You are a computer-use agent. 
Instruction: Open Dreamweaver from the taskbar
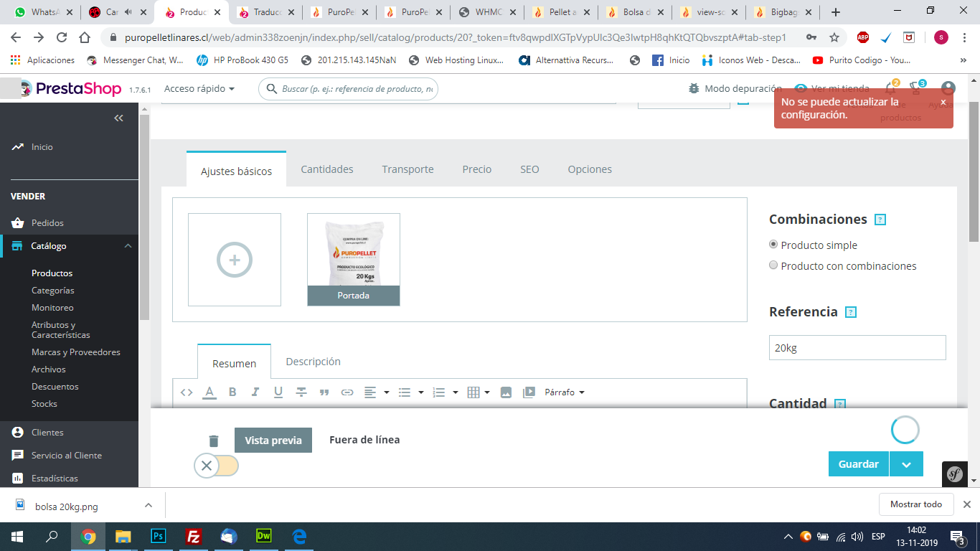(x=263, y=536)
